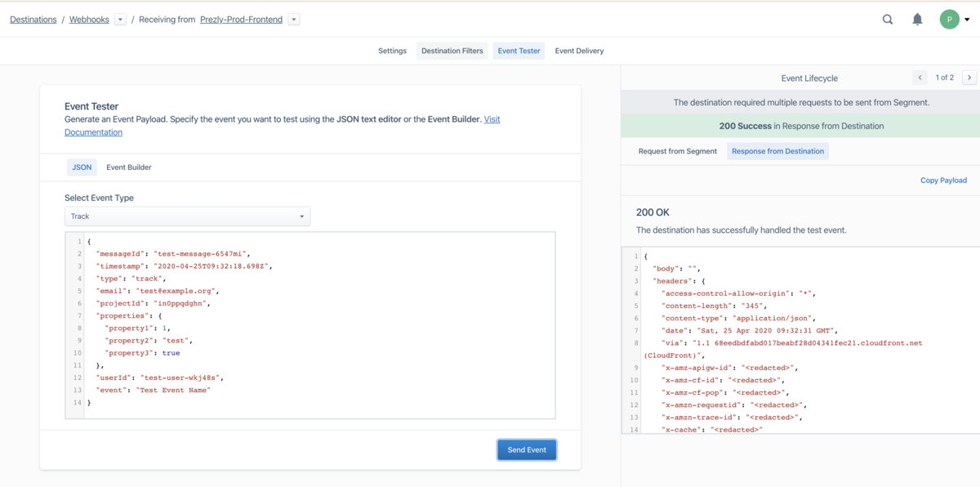Click the "property3": true line
Screen dimensions: 980x487
[x=142, y=353]
